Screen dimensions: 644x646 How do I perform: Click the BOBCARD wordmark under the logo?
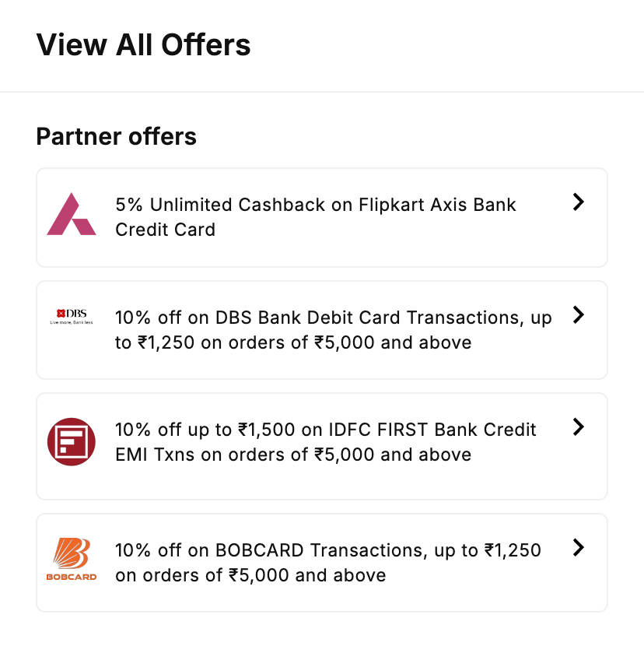click(x=72, y=577)
